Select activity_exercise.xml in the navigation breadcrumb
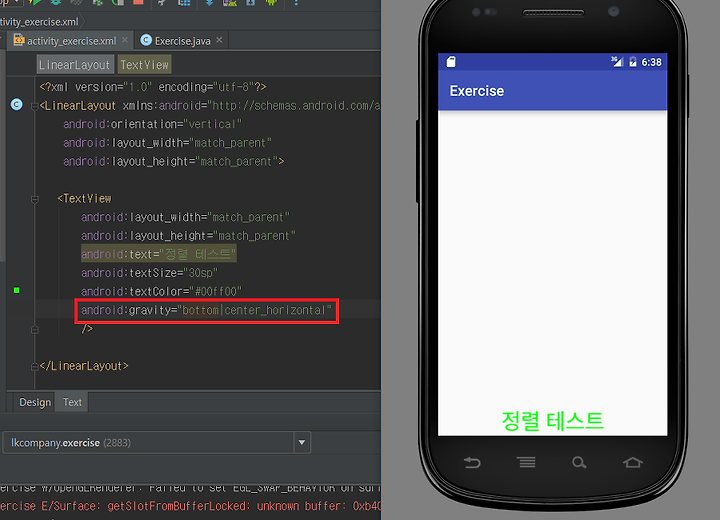The height and width of the screenshot is (520, 720). (39, 22)
